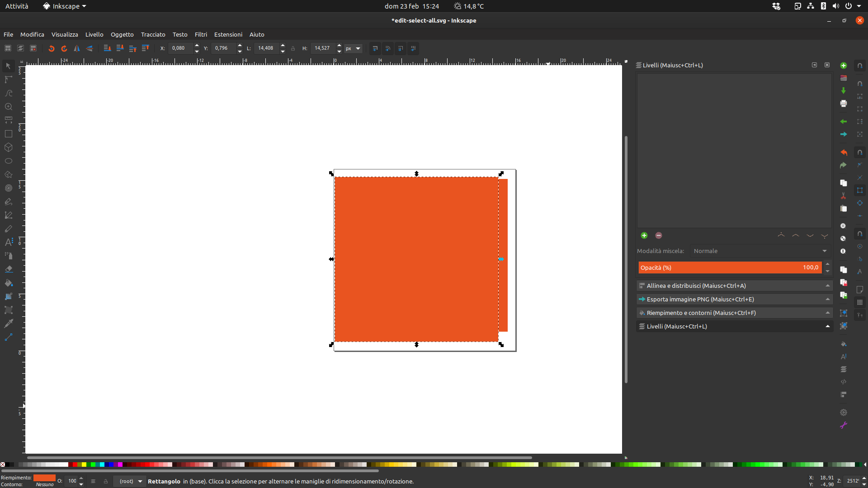Toggle the width/height ratio lock
The height and width of the screenshot is (488, 868).
pyautogui.click(x=293, y=48)
